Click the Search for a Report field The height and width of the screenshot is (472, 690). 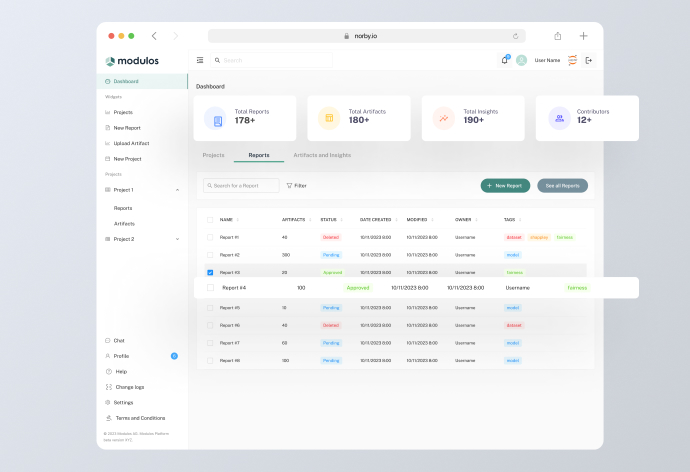[x=244, y=186]
